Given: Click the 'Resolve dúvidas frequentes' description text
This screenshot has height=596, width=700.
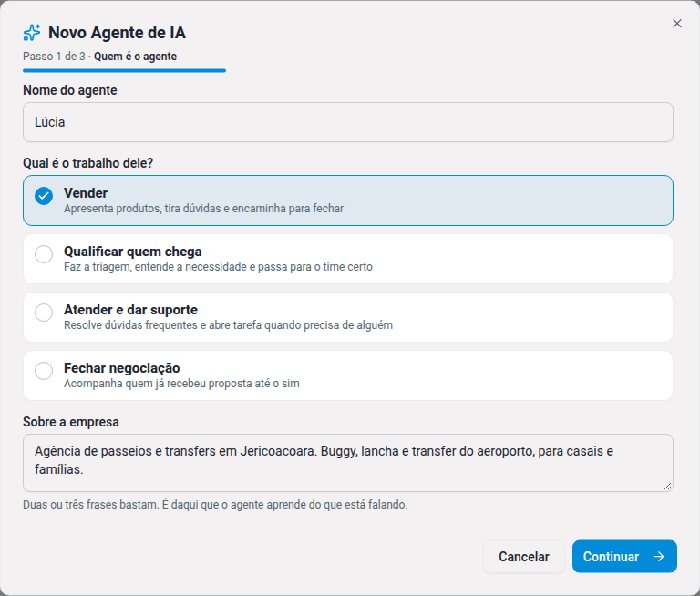Looking at the screenshot, I should point(228,325).
